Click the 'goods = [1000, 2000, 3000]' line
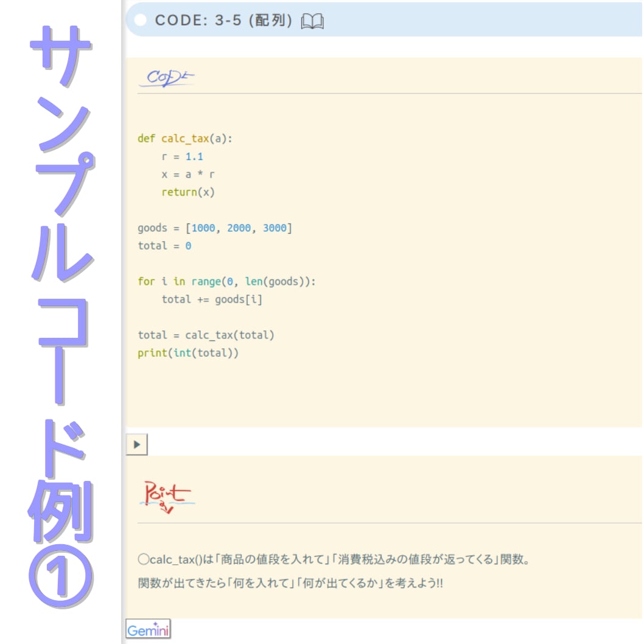This screenshot has width=644, height=644. coord(215,228)
